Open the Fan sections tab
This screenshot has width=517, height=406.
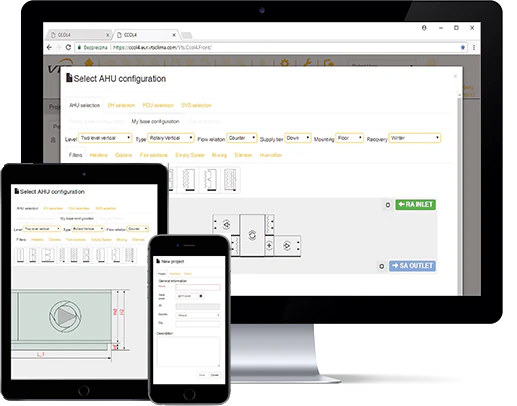pyautogui.click(x=153, y=155)
